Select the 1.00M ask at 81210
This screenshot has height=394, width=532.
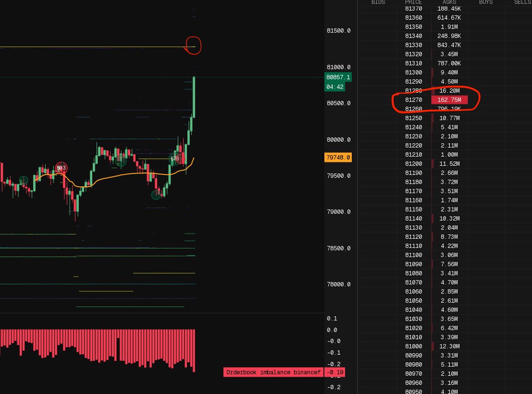coord(449,155)
